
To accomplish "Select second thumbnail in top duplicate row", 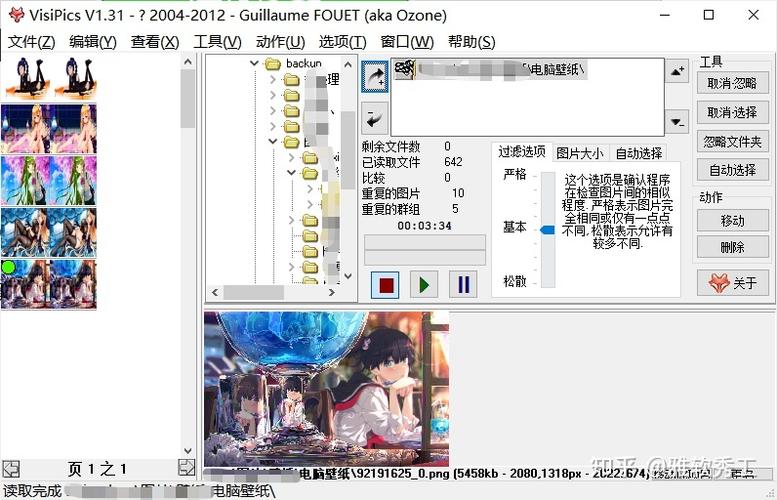I will tap(74, 78).
